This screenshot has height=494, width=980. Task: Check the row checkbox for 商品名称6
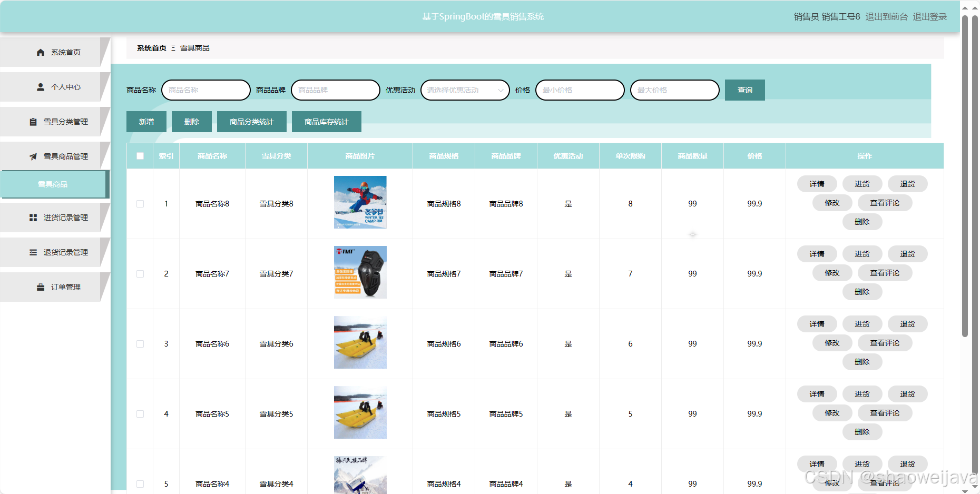(x=140, y=344)
